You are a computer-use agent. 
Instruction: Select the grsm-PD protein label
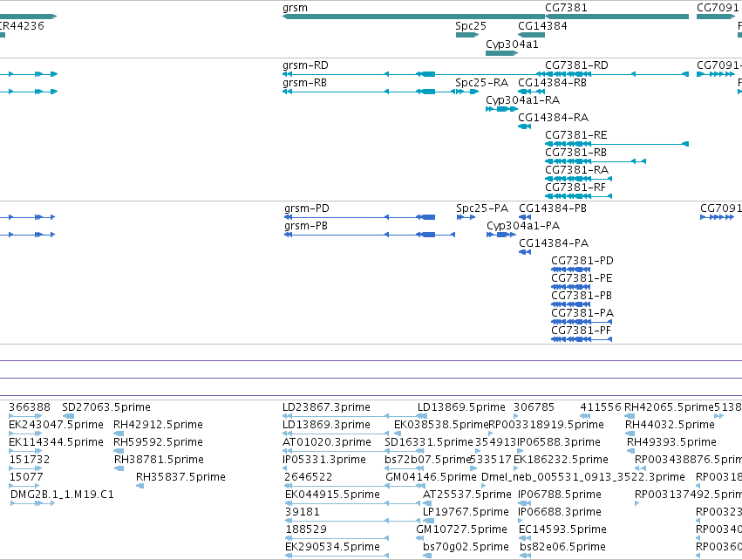click(307, 208)
